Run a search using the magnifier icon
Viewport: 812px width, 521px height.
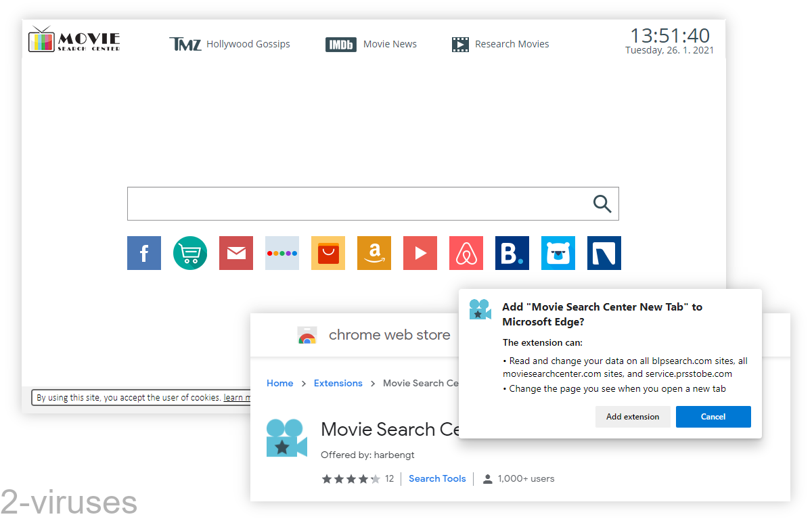[602, 204]
